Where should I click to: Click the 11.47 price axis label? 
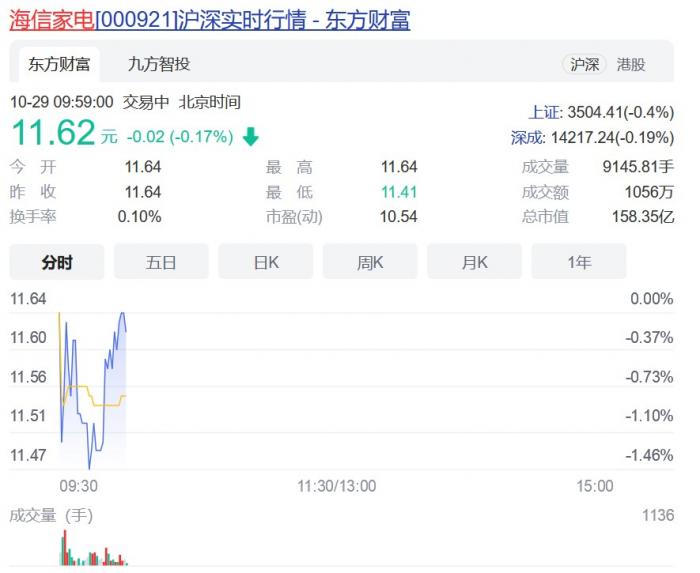pos(28,455)
